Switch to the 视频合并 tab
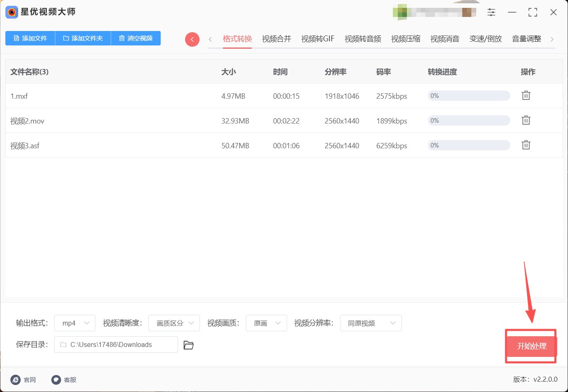Screen dimensions: 568x392 click(276, 39)
